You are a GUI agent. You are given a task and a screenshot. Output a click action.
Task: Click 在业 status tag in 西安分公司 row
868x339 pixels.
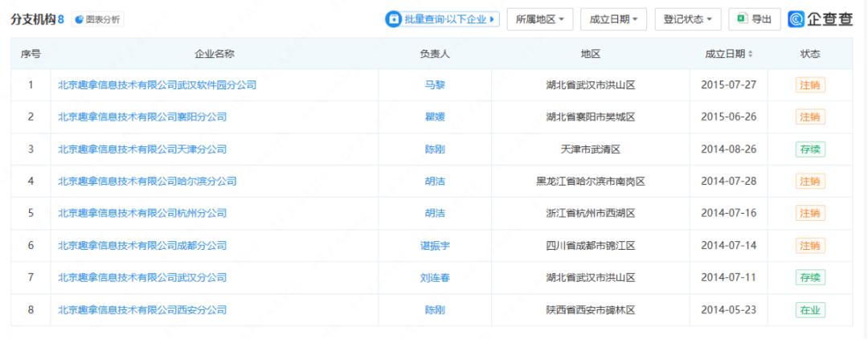(810, 310)
